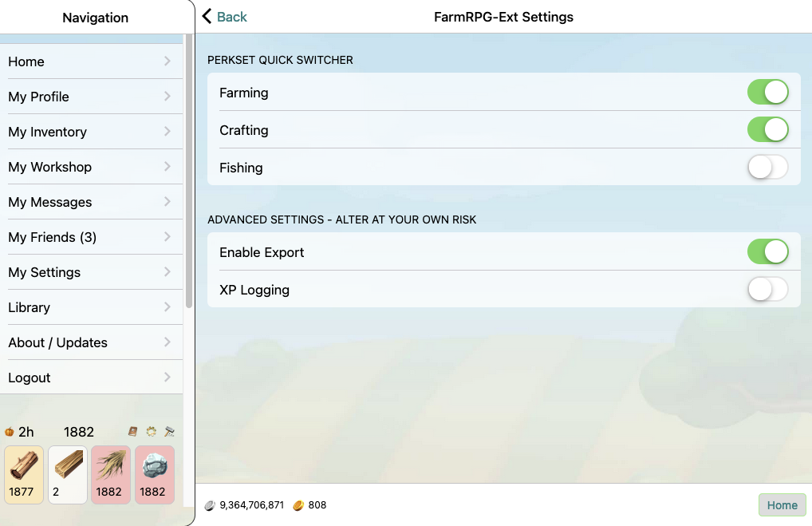Click the chevron next to My Settings

click(x=168, y=272)
